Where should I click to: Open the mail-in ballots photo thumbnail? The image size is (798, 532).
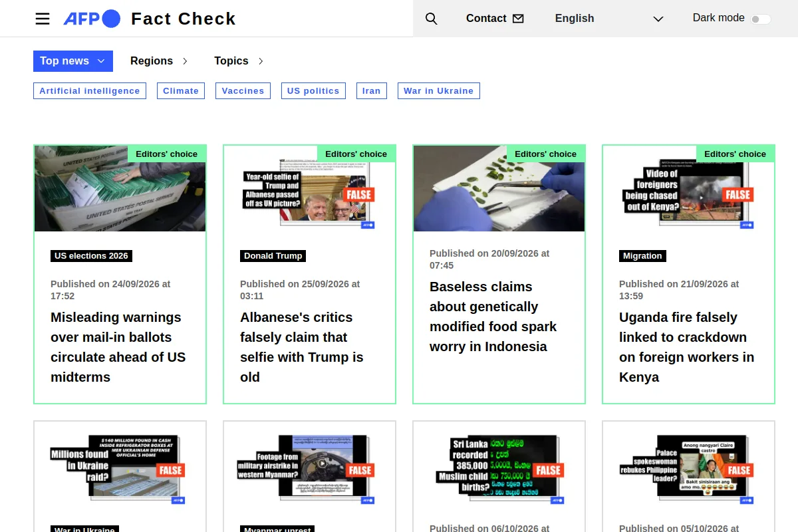point(120,189)
